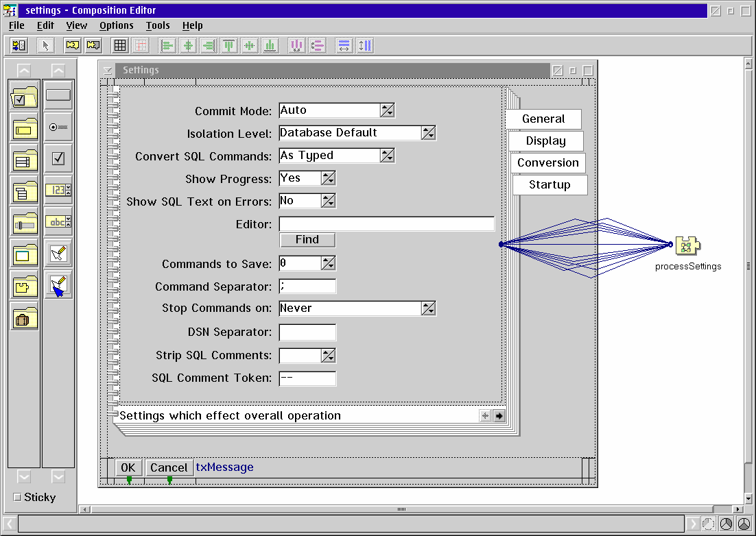
Task: Click the show connections puzzle icon
Action: pos(73,46)
